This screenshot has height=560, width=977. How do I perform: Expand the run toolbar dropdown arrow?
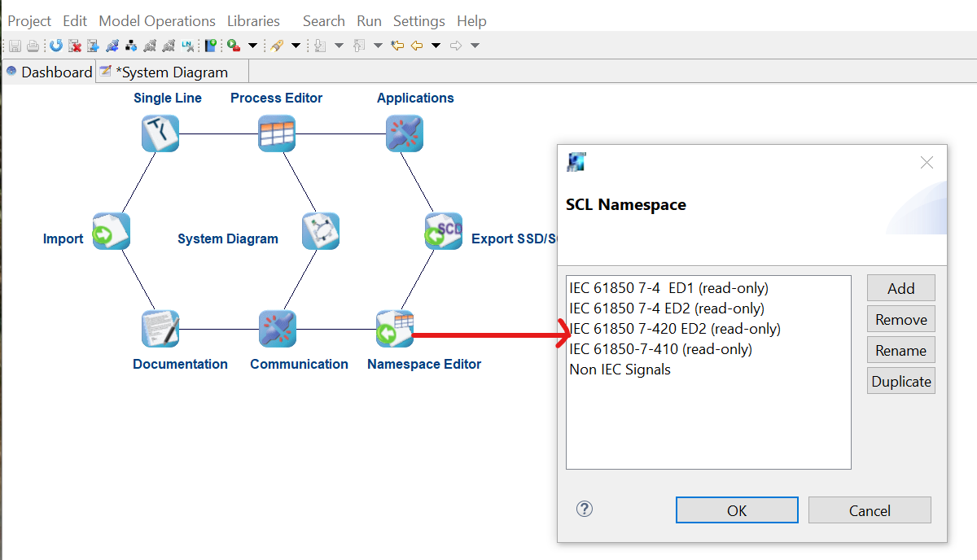click(x=252, y=46)
